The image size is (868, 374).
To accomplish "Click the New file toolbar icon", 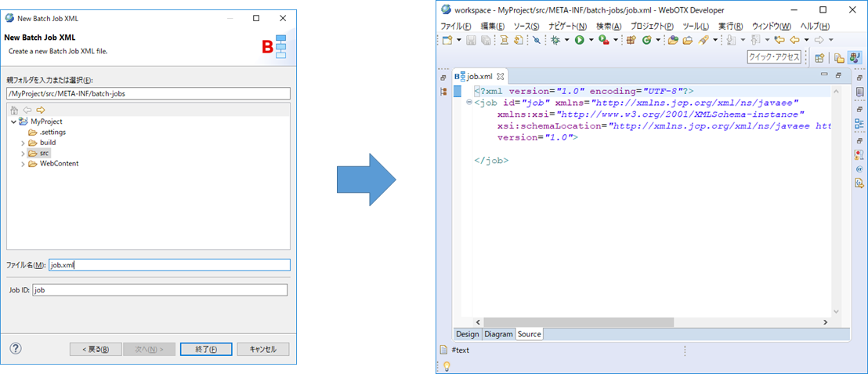I will (x=447, y=40).
